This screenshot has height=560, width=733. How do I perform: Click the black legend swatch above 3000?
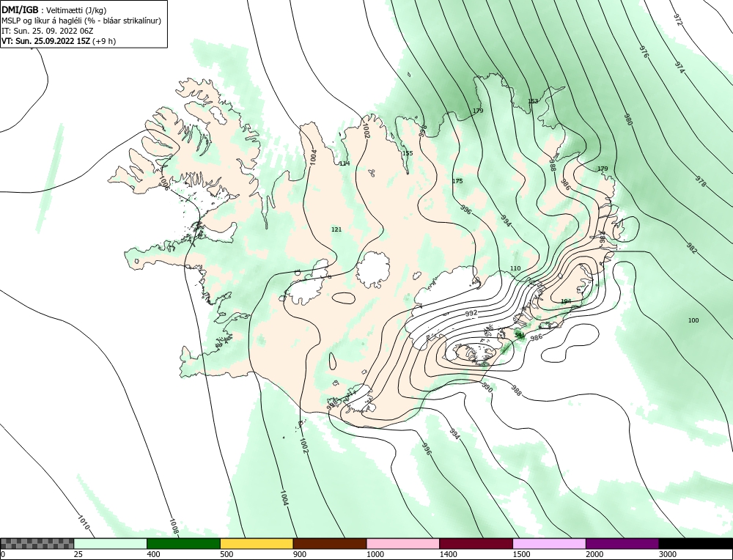[x=696, y=543]
